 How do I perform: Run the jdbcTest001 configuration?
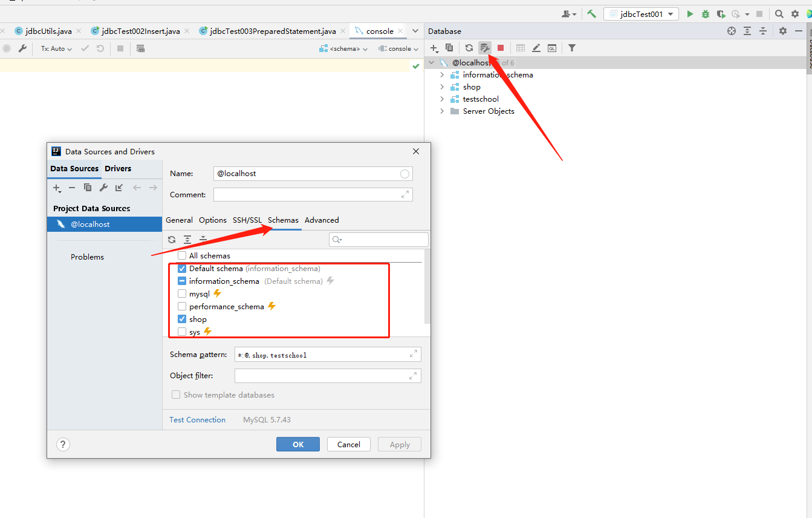click(x=690, y=13)
